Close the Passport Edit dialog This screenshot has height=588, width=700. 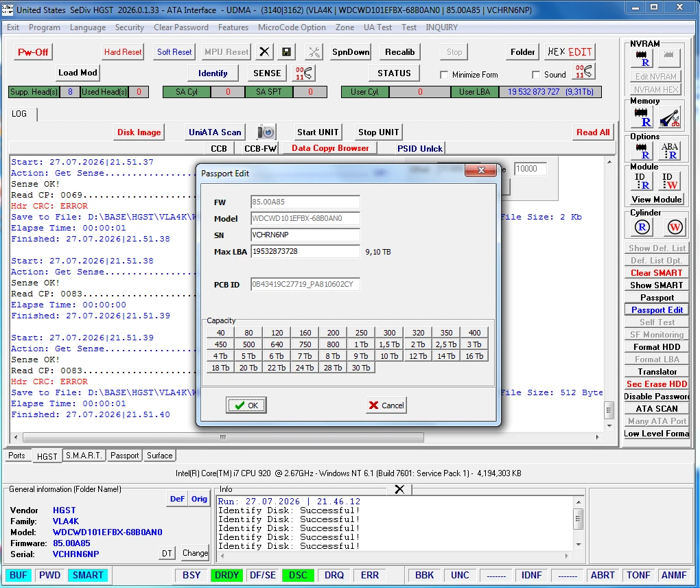[481, 170]
